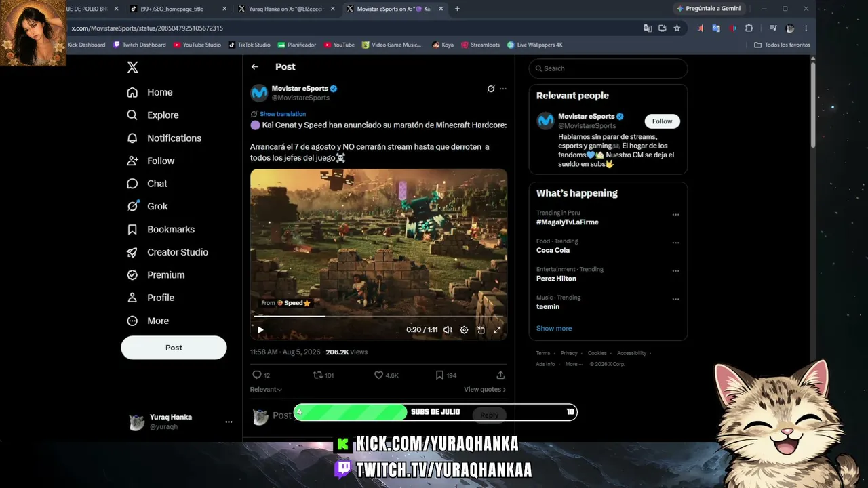
Task: Open Chrome three-dot menu
Action: (806, 28)
